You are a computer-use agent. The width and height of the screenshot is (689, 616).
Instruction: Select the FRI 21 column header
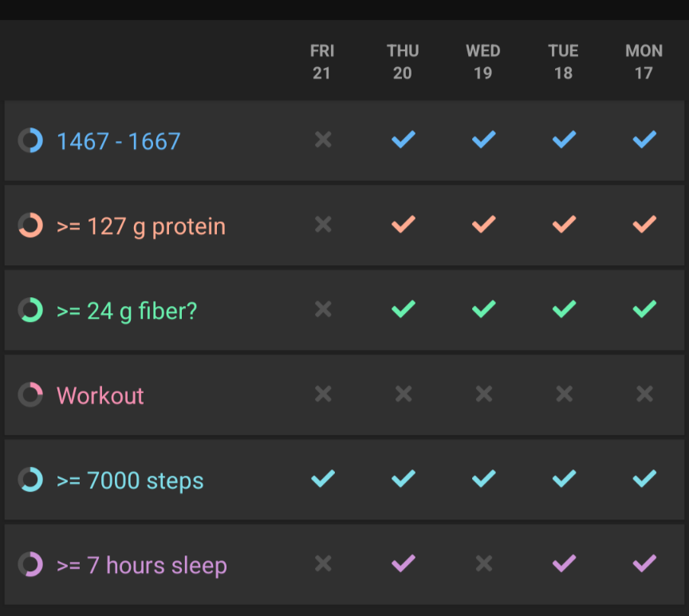point(322,62)
